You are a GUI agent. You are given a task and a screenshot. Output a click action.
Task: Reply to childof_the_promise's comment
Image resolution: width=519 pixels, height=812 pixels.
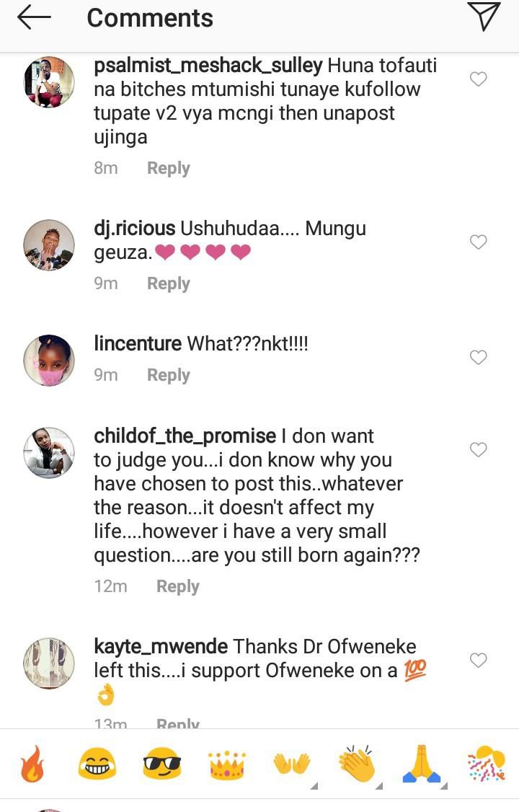coord(177,586)
